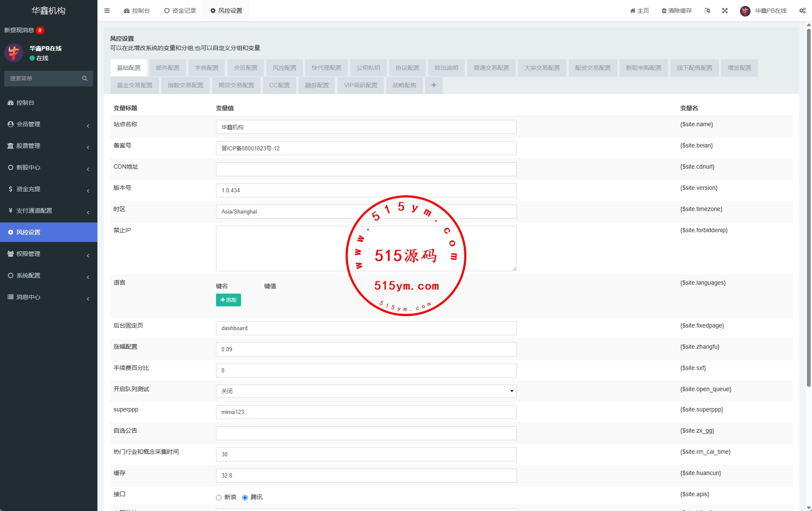Click the 主页 home icon in header
This screenshot has height=511, width=812.
click(x=632, y=11)
